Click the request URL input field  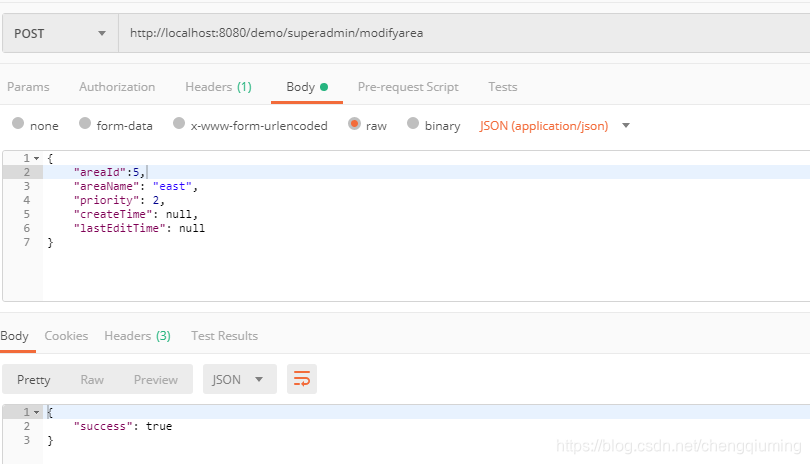[464, 34]
